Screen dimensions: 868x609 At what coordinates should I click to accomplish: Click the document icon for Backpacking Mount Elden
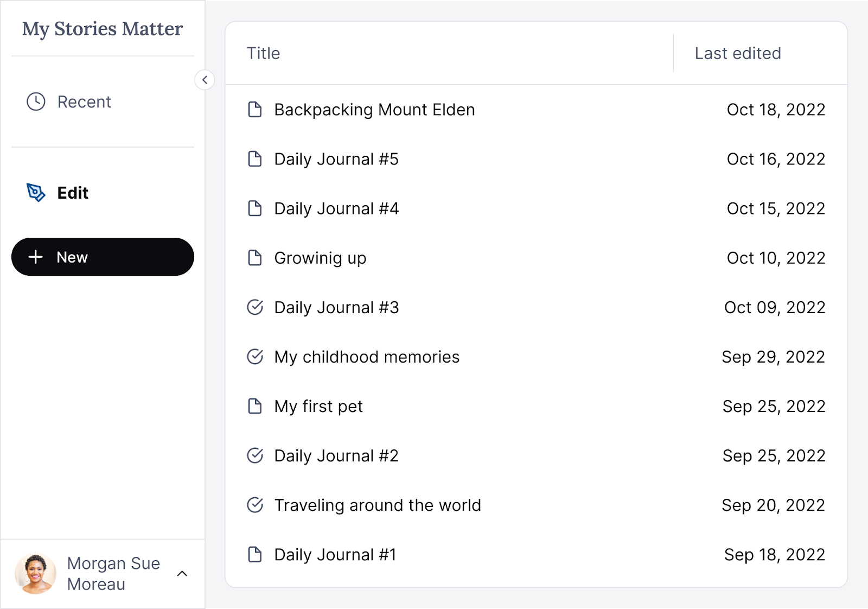pos(255,110)
